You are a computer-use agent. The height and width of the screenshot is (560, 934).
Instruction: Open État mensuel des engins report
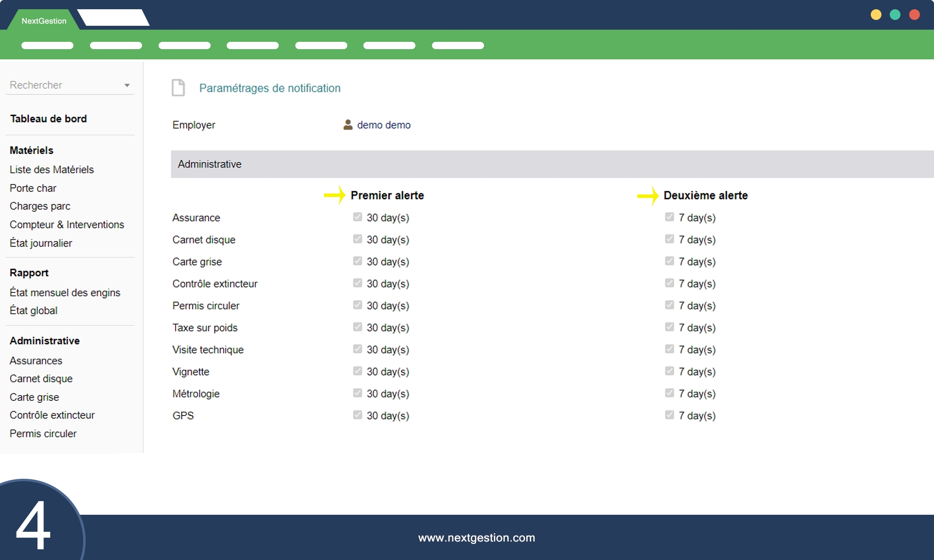pos(65,292)
